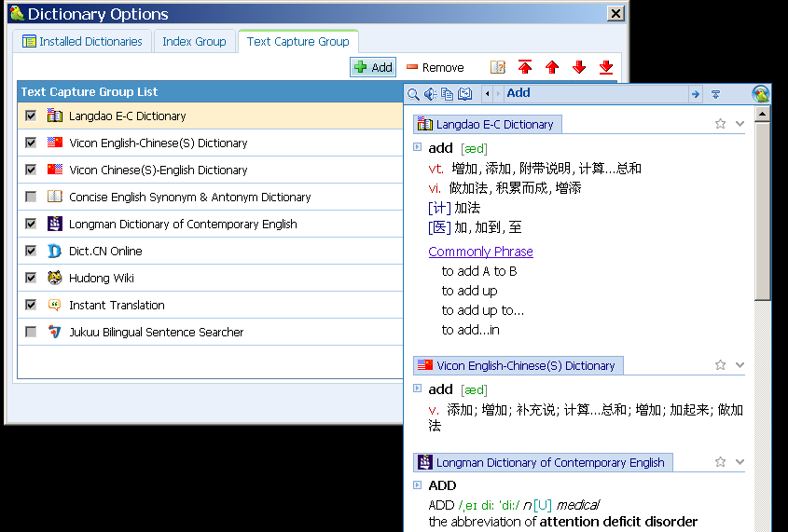Click the Jukuu Bilingual Sentence Searcher icon
788x532 pixels.
tap(54, 332)
